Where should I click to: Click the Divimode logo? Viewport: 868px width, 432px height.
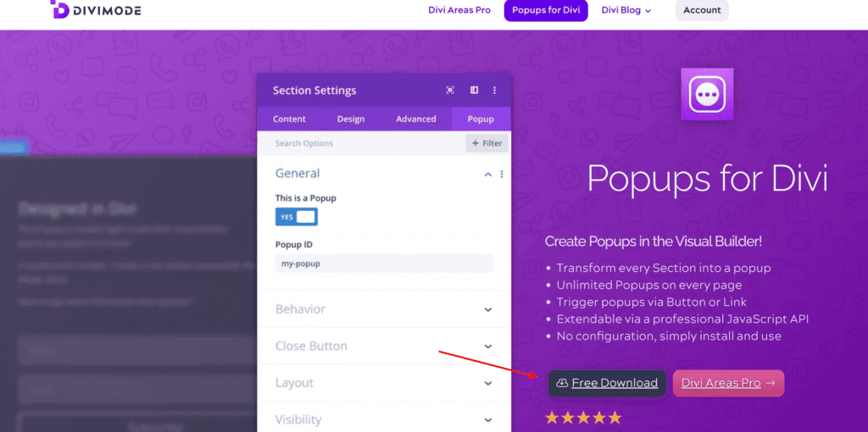coord(95,9)
